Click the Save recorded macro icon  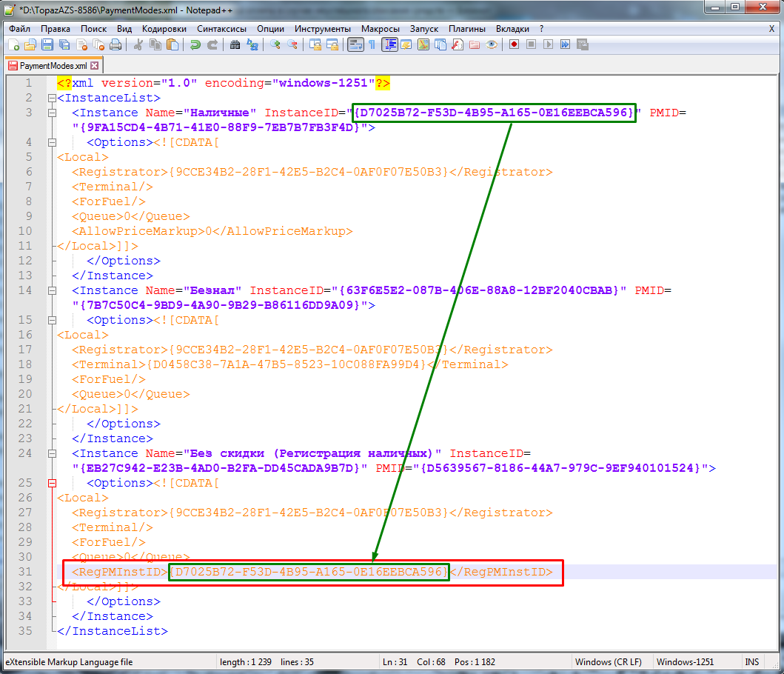583,45
